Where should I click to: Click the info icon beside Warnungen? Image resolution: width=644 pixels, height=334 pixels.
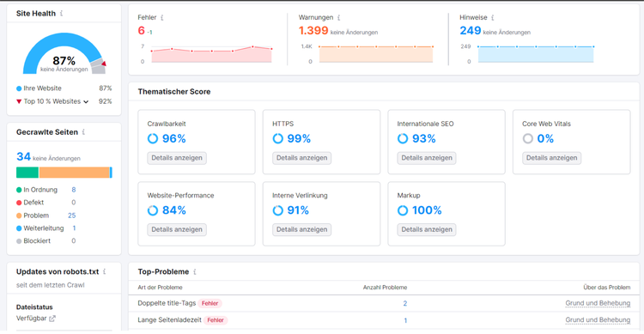pyautogui.click(x=338, y=17)
